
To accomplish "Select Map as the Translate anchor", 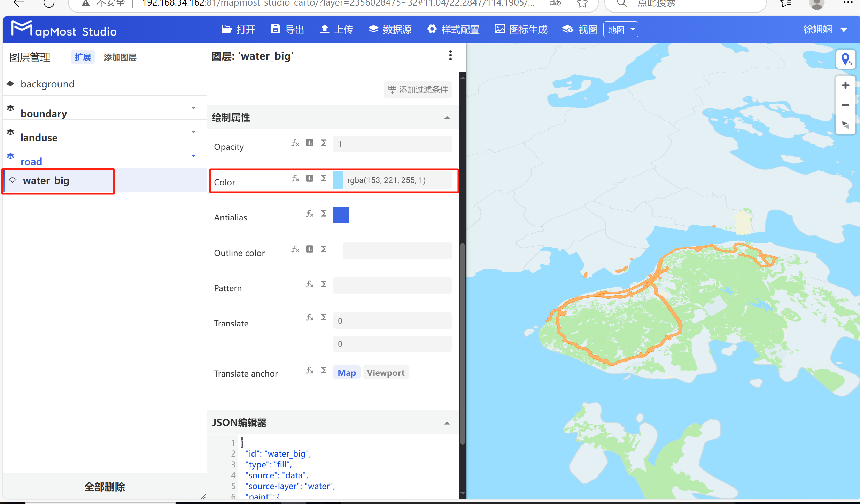I will [x=346, y=372].
